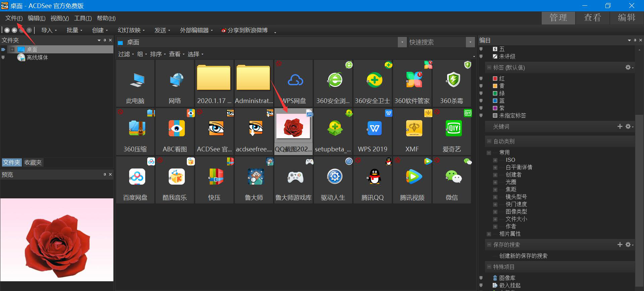This screenshot has width=644, height=291.
Task: Expand the 桌面 folder tree node
Action: (12, 49)
